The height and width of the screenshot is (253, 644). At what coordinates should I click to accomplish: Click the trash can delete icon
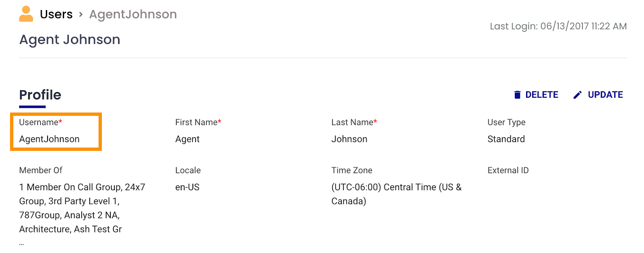tap(517, 95)
